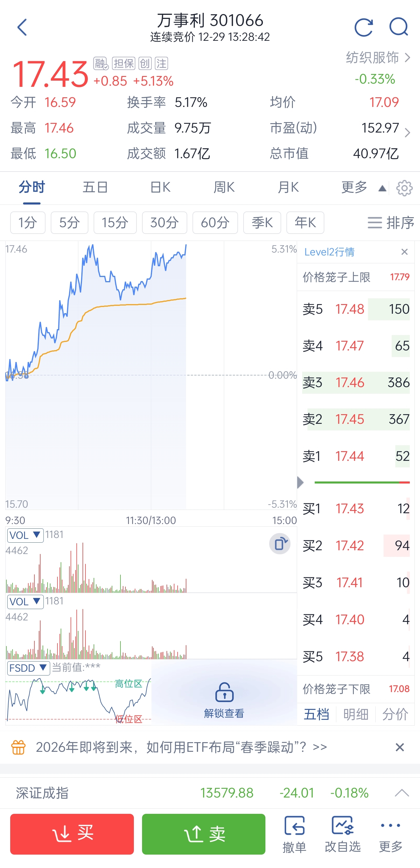Tap the back arrow icon

coord(22,28)
